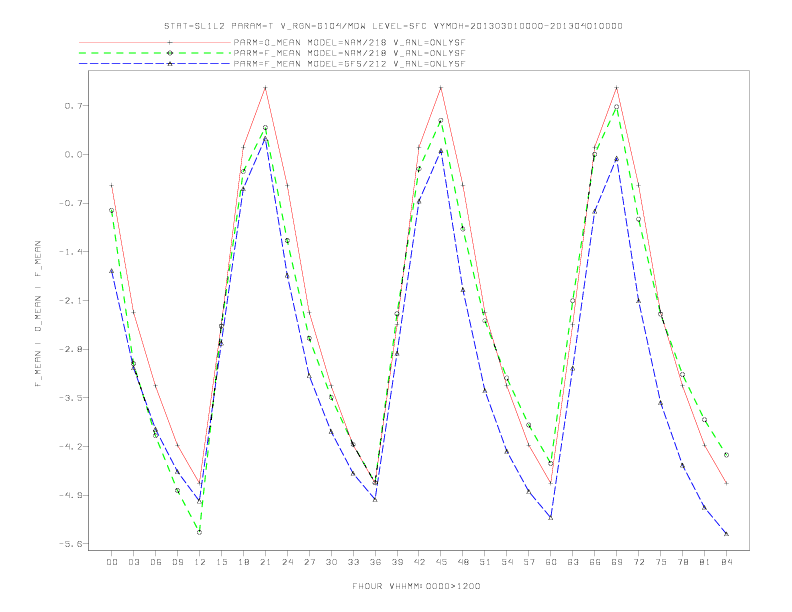792x612 pixels.
Task: Click x-axis hour label 66
Action: click(595, 562)
